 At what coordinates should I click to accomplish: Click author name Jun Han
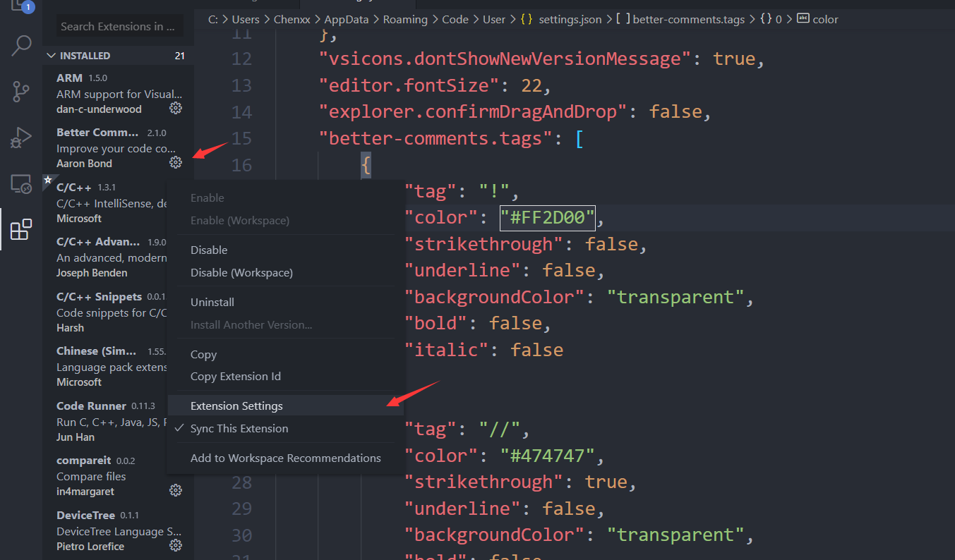pyautogui.click(x=76, y=437)
